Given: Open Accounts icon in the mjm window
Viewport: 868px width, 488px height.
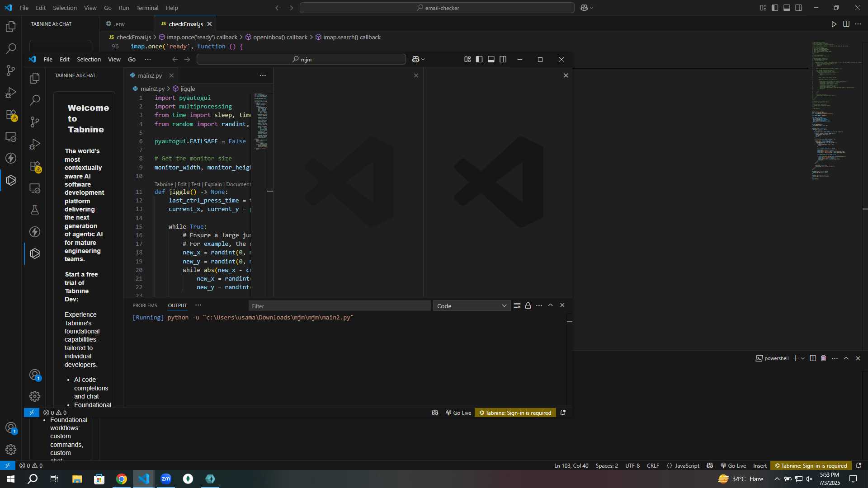Looking at the screenshot, I should [35, 375].
